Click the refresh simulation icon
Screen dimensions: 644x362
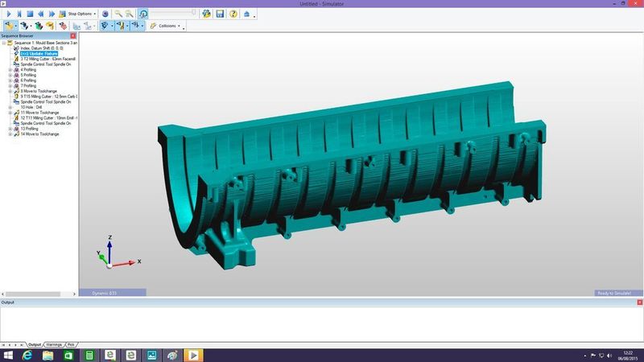pos(142,14)
